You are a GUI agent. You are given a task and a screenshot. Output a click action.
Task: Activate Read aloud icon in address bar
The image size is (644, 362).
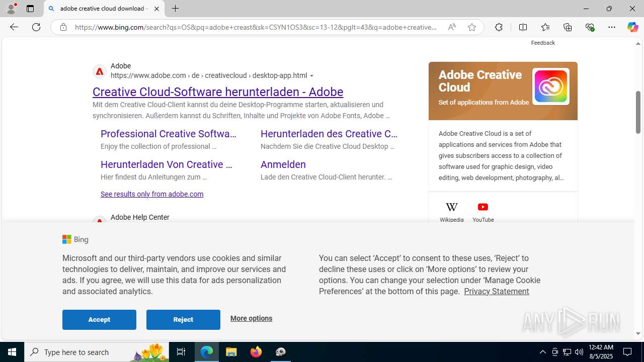pos(452,27)
